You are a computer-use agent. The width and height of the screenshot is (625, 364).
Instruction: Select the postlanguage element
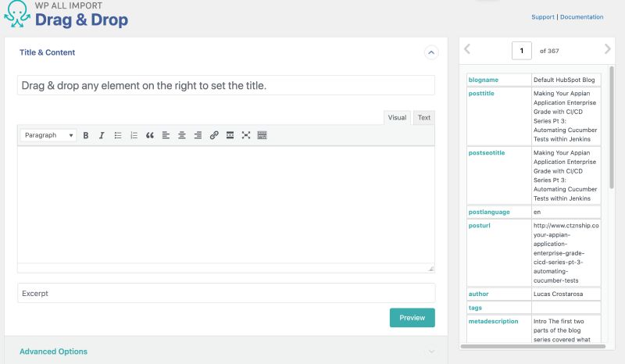489,212
